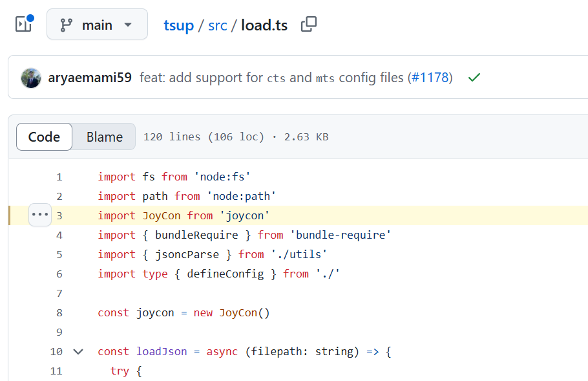Screen dimensions: 588x381
Task: Click the 'node:path' import string
Action: (x=242, y=196)
